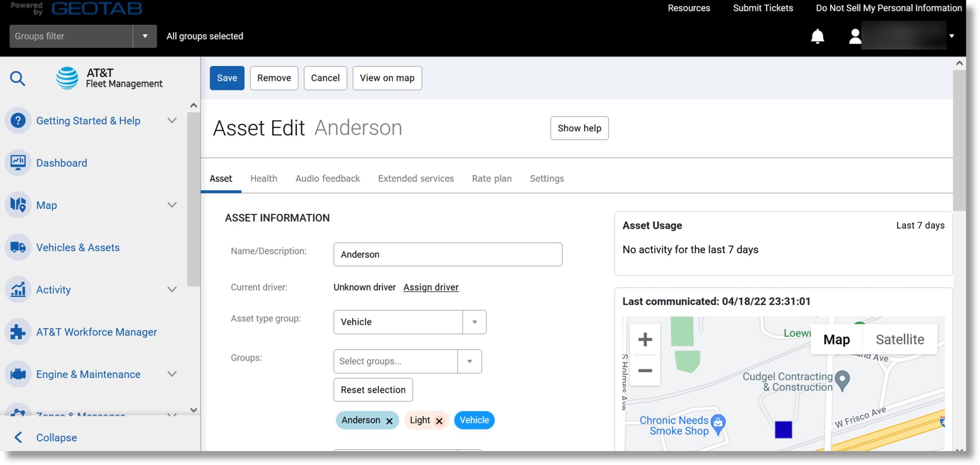
Task: Expand the Map sidebar Groups filter
Action: 144,36
